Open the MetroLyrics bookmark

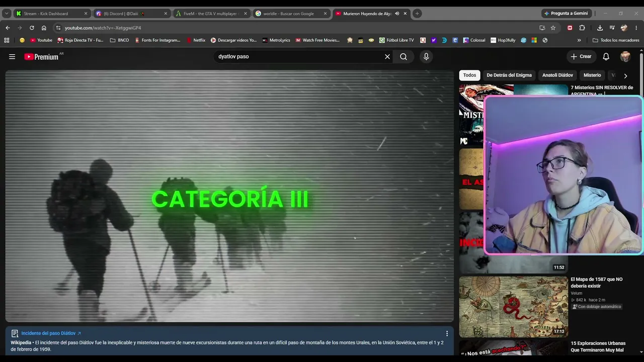[x=276, y=40]
